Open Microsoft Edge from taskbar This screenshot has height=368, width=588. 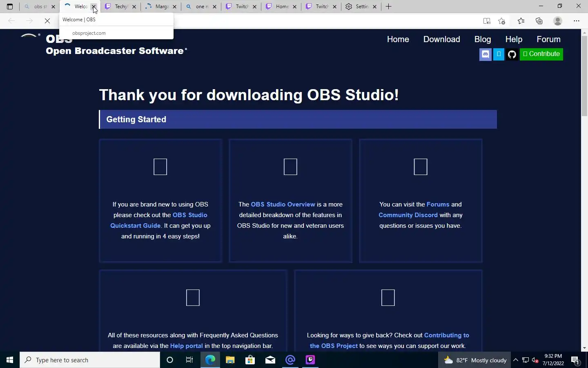(210, 360)
